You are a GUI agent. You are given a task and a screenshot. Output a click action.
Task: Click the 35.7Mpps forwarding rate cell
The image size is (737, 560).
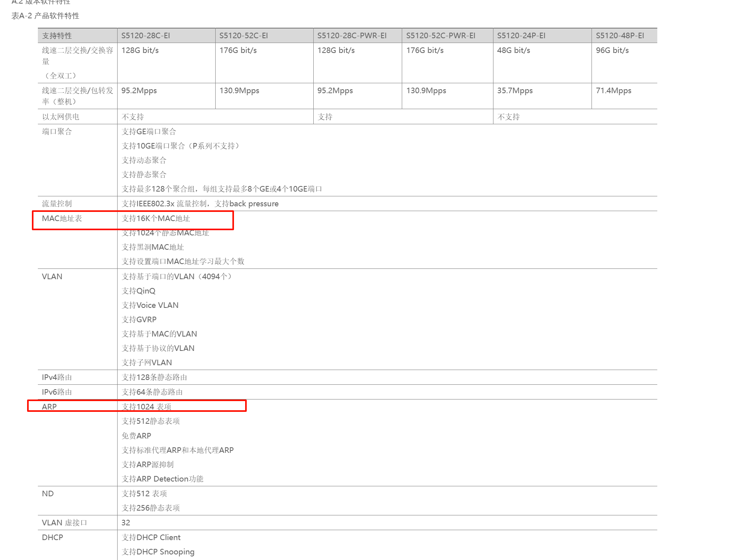pyautogui.click(x=515, y=90)
